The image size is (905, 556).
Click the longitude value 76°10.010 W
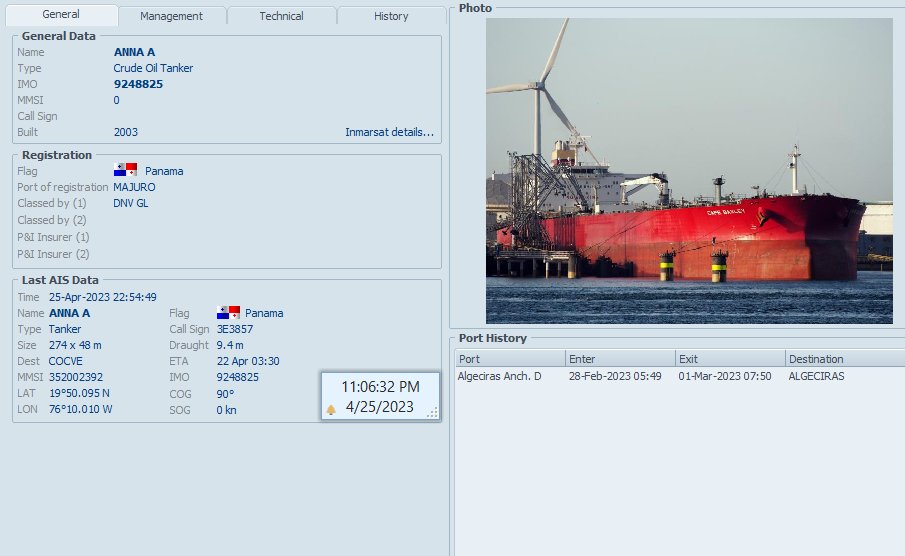tap(80, 409)
